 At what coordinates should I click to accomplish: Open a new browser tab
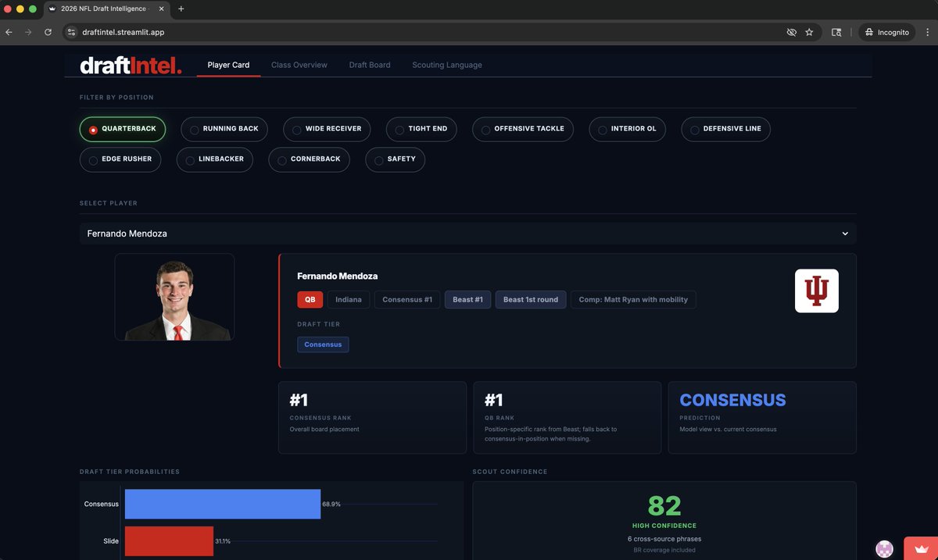click(x=181, y=9)
